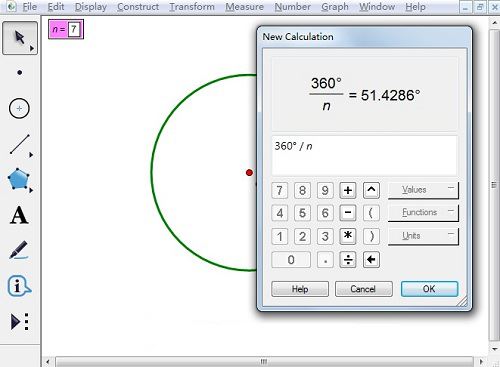Select the Compass circle tool
Image resolution: width=500 pixels, height=367 pixels.
pos(19,108)
